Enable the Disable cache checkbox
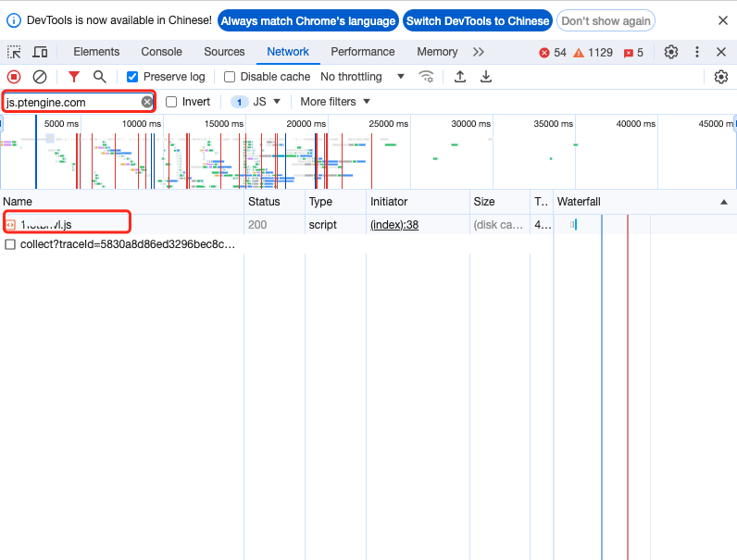The height and width of the screenshot is (560, 737). pos(230,77)
